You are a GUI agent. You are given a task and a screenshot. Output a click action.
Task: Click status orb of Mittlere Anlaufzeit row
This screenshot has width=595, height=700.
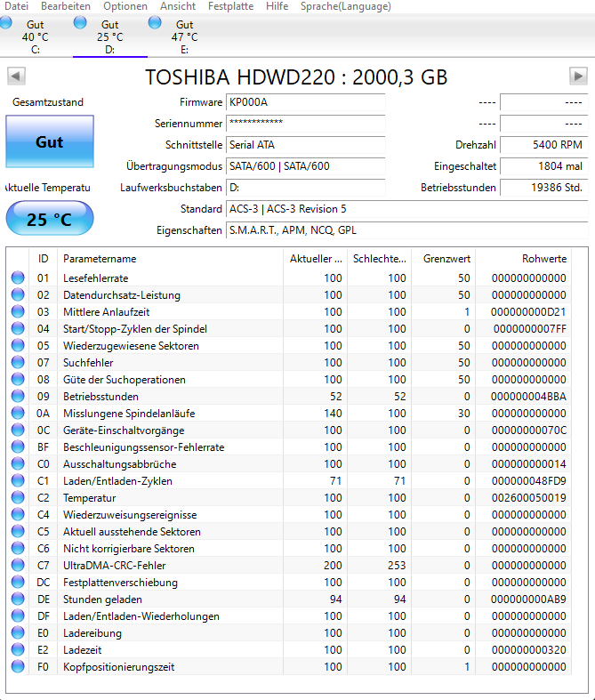(18, 311)
